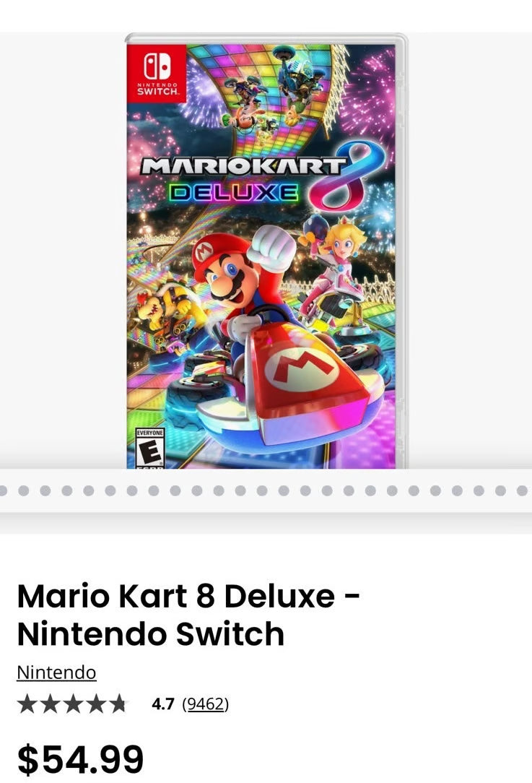The image size is (532, 783).
Task: Select the middle image carousel dot
Action: coord(262,490)
